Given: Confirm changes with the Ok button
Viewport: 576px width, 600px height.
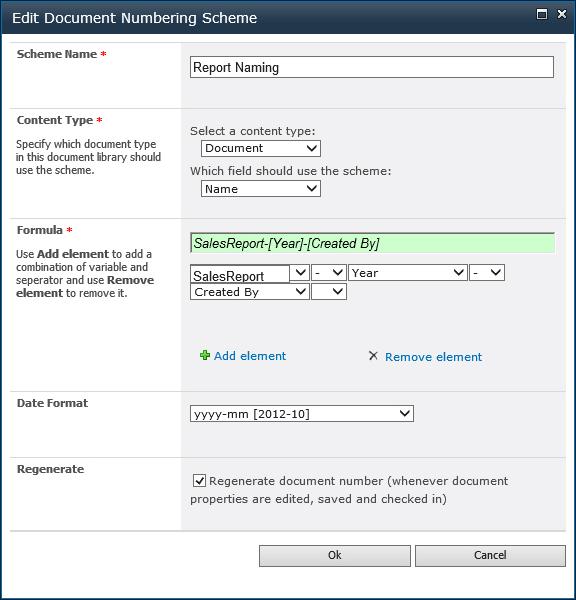Looking at the screenshot, I should 335,556.
